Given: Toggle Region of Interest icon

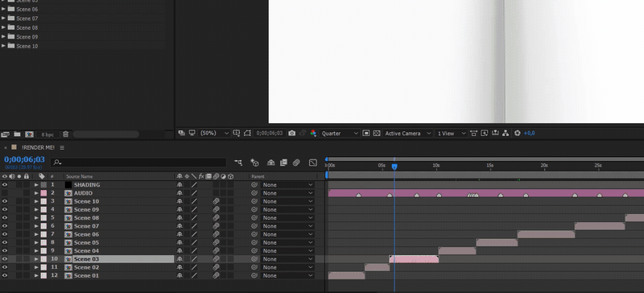Looking at the screenshot, I should (366, 133).
